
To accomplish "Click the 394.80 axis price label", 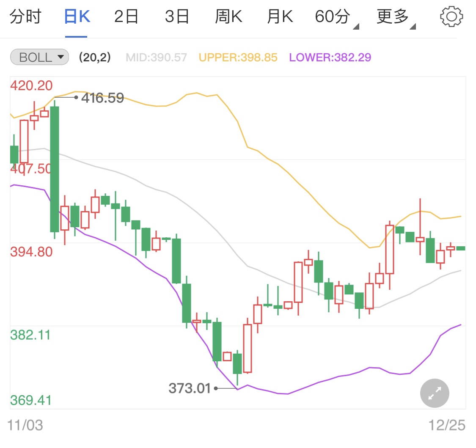I will [x=31, y=252].
